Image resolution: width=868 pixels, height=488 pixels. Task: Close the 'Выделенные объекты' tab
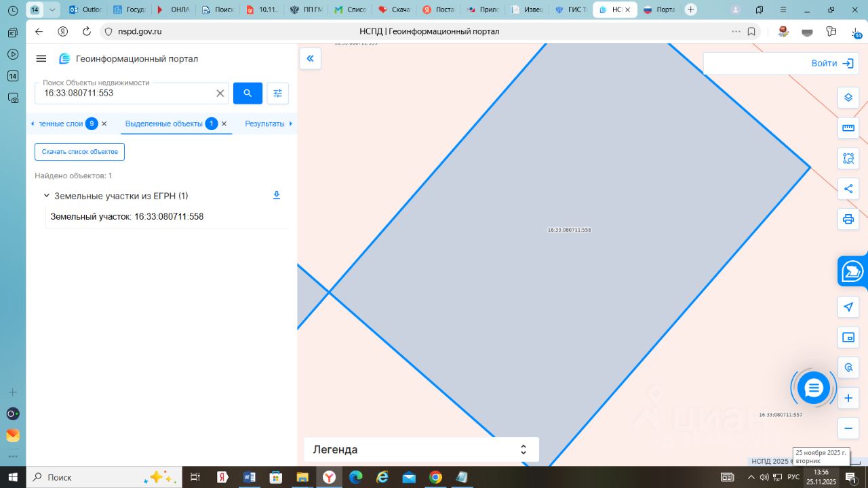point(224,124)
